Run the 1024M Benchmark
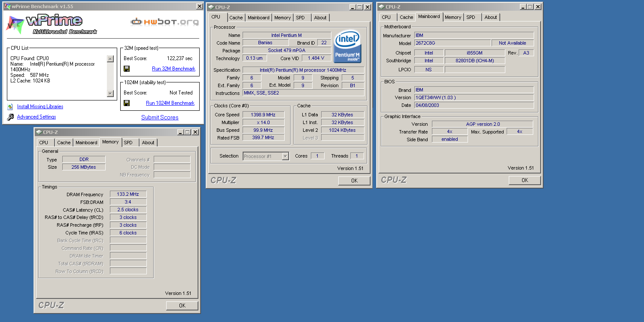This screenshot has width=644, height=322. point(170,103)
